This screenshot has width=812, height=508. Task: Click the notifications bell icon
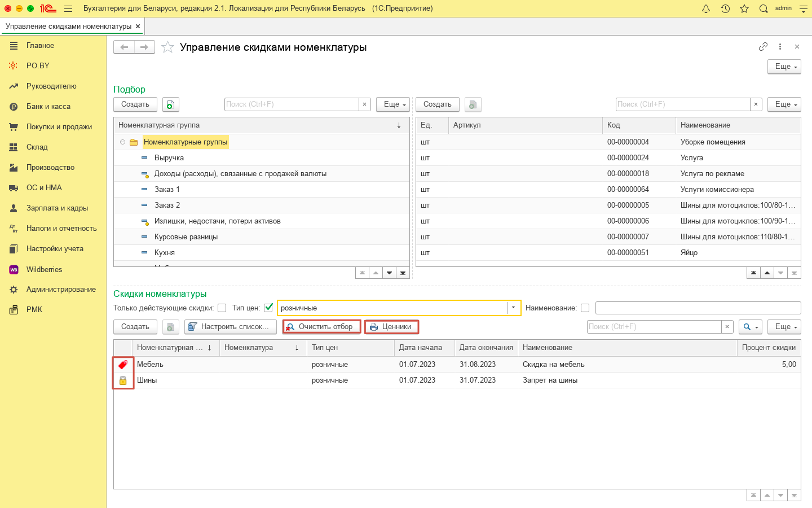point(705,8)
